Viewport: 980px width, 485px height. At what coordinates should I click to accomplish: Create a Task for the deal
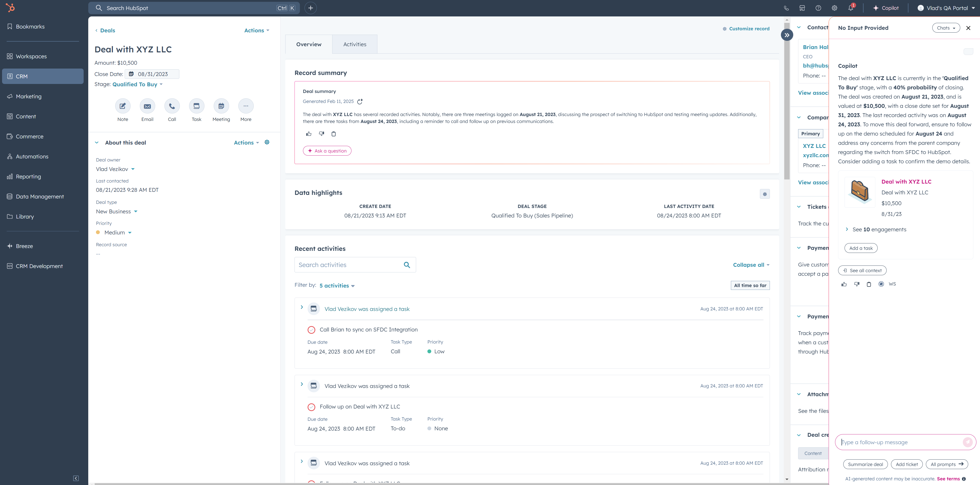coord(197,106)
